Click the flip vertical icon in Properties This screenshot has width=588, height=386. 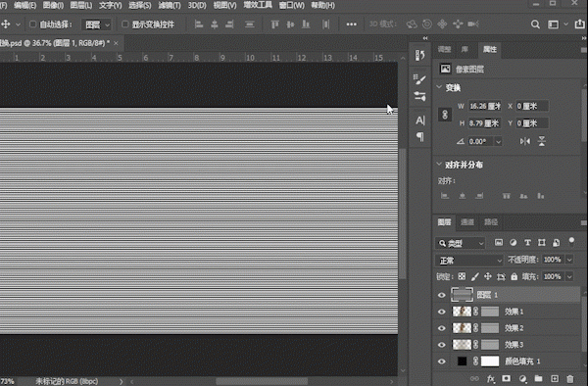[542, 141]
